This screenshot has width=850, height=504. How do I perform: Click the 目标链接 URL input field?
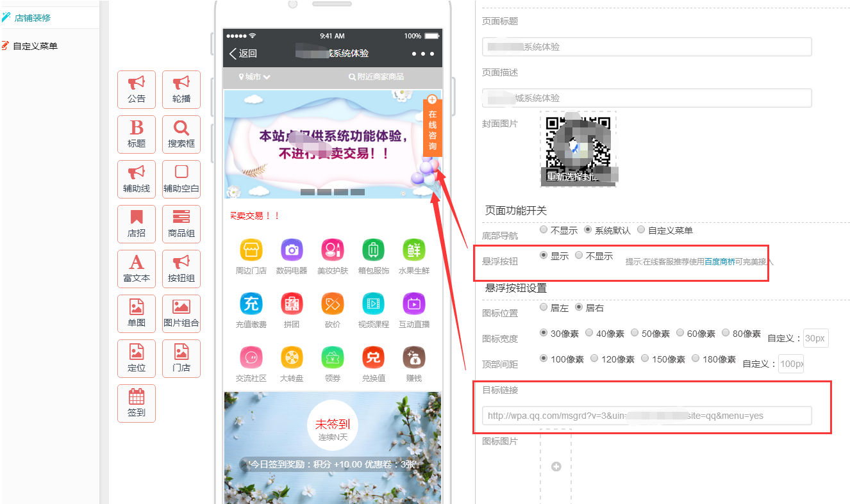coord(646,416)
